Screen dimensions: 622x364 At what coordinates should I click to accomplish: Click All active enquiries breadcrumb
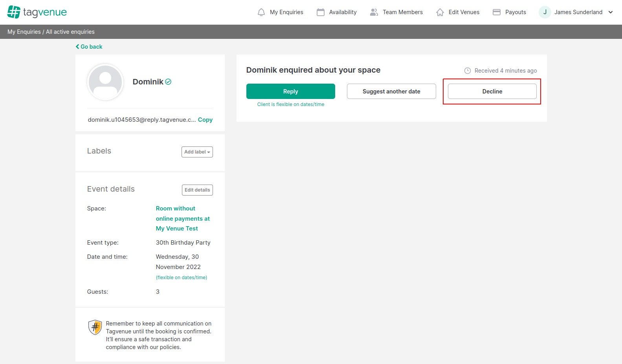[x=70, y=32]
